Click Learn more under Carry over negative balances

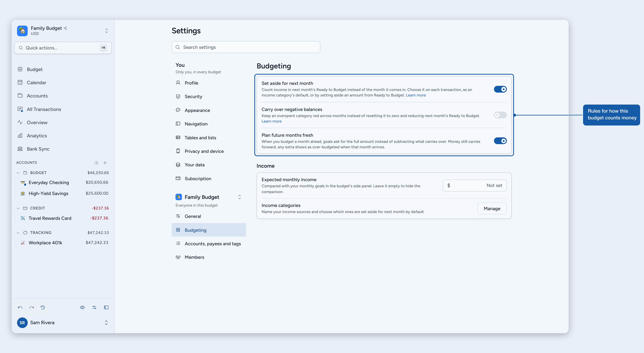pos(271,121)
